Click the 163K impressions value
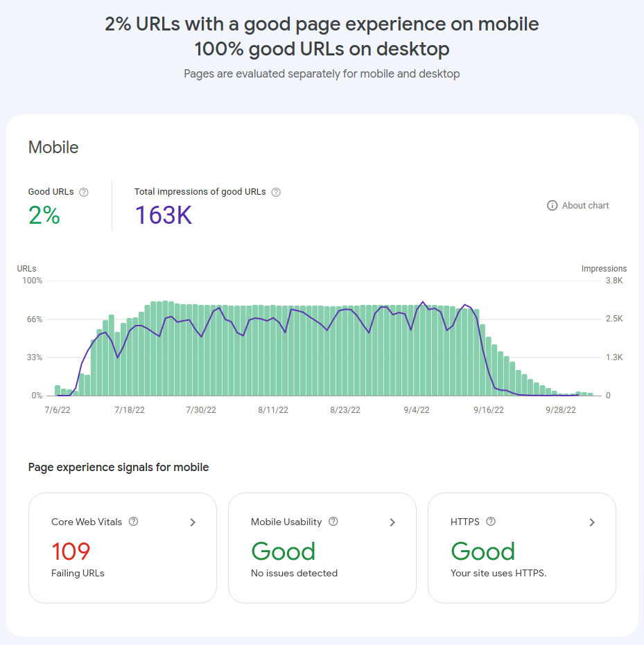Screen dimensions: 644x645 coord(163,215)
